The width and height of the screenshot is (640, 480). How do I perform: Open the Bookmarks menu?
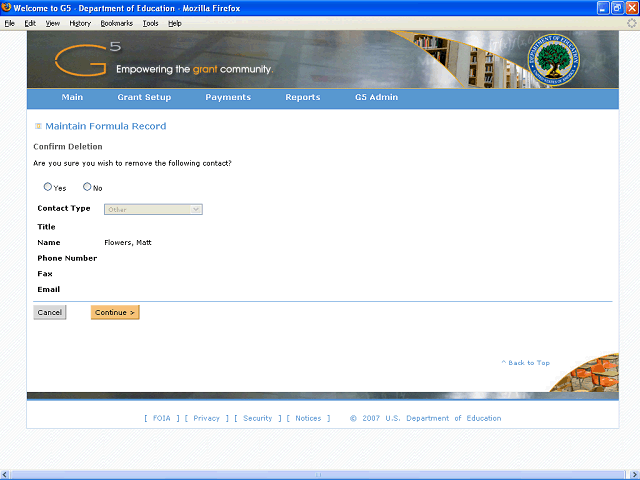(117, 23)
